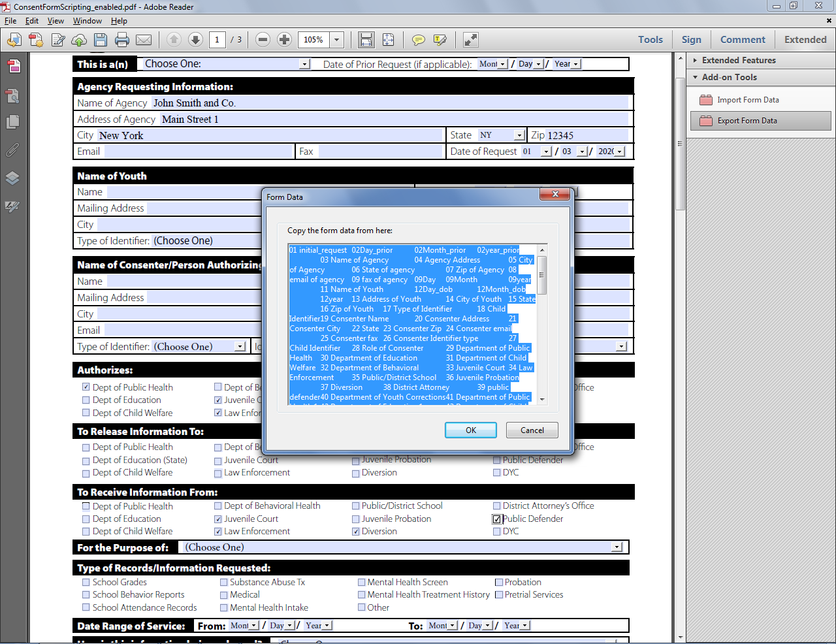Click the Sign document pen toolbar icon
The image size is (836, 644).
click(57, 40)
